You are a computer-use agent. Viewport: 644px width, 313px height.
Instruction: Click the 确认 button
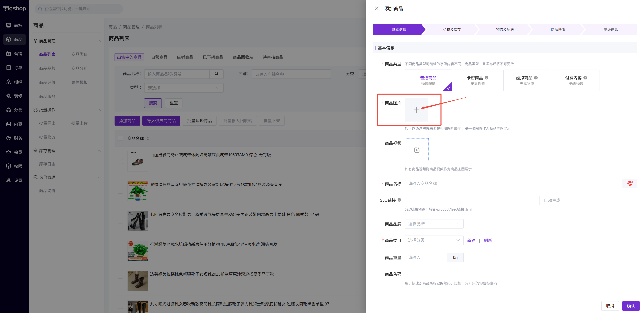tap(631, 305)
